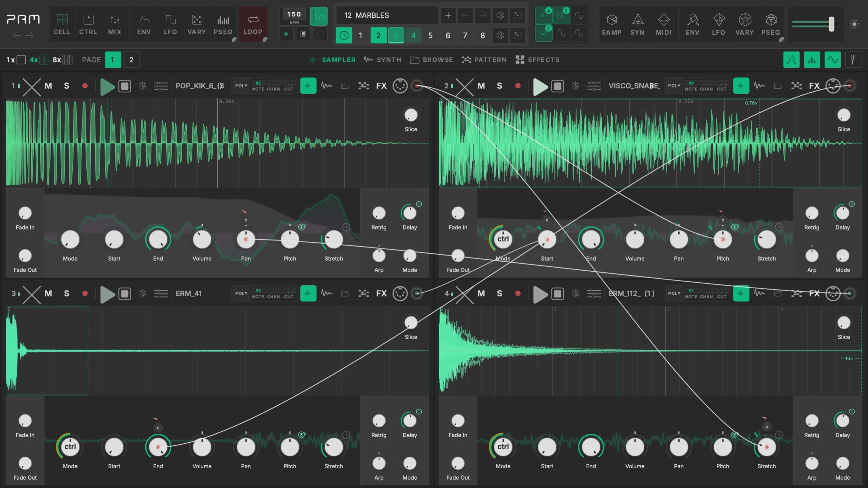Open the SYN triangle icon

tap(638, 24)
